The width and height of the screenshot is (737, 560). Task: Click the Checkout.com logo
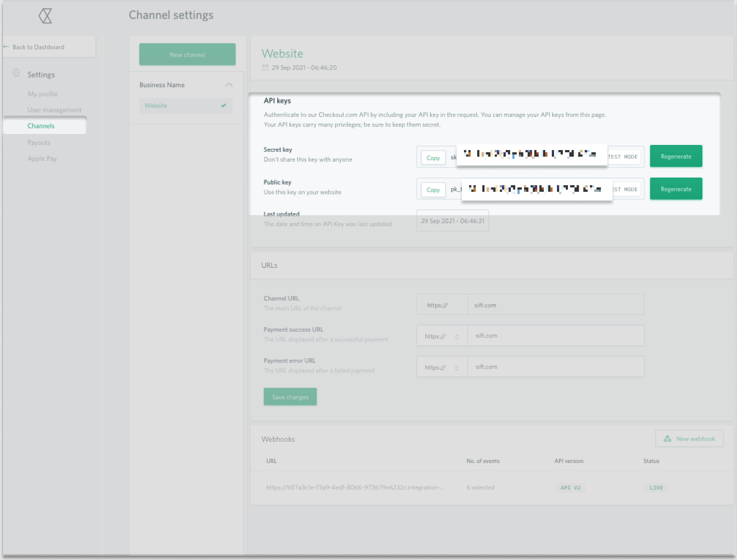(45, 16)
